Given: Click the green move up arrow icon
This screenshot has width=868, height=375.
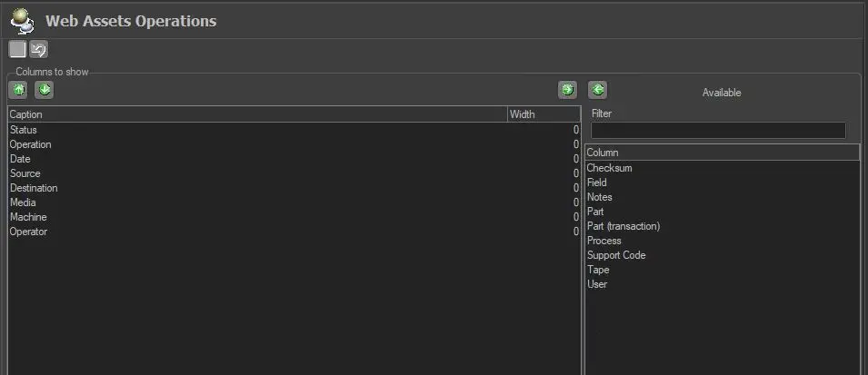Looking at the screenshot, I should pyautogui.click(x=18, y=90).
